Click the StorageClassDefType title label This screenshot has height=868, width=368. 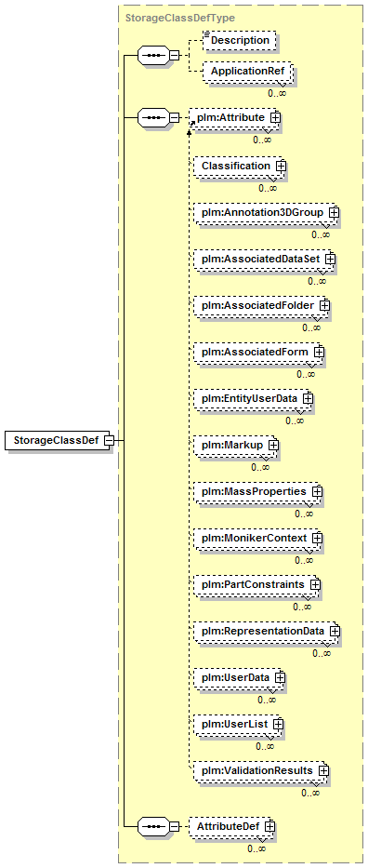[x=180, y=18]
